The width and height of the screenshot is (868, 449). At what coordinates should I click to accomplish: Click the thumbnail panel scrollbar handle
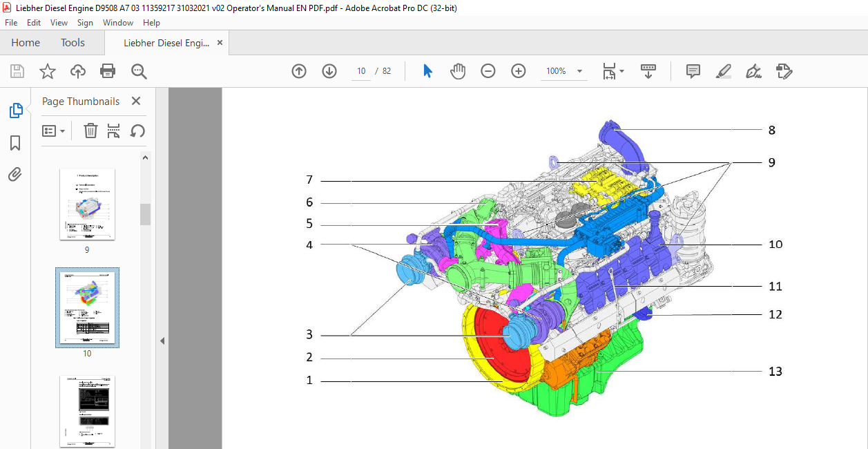point(145,214)
